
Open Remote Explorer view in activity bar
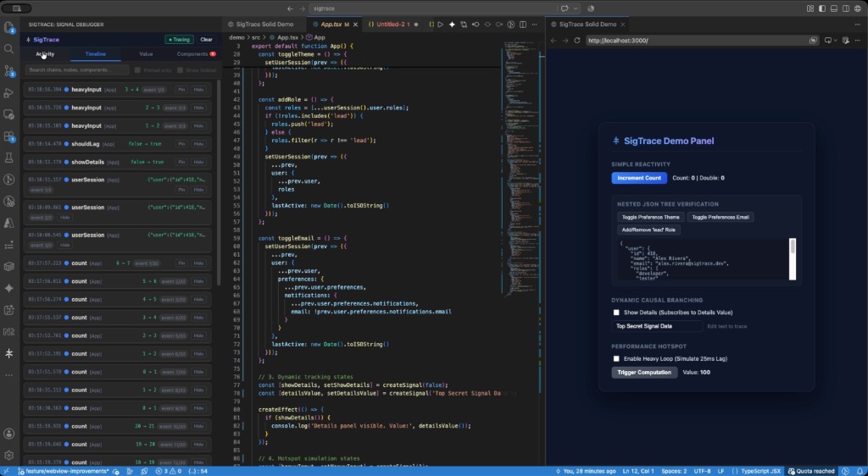pyautogui.click(x=8, y=113)
